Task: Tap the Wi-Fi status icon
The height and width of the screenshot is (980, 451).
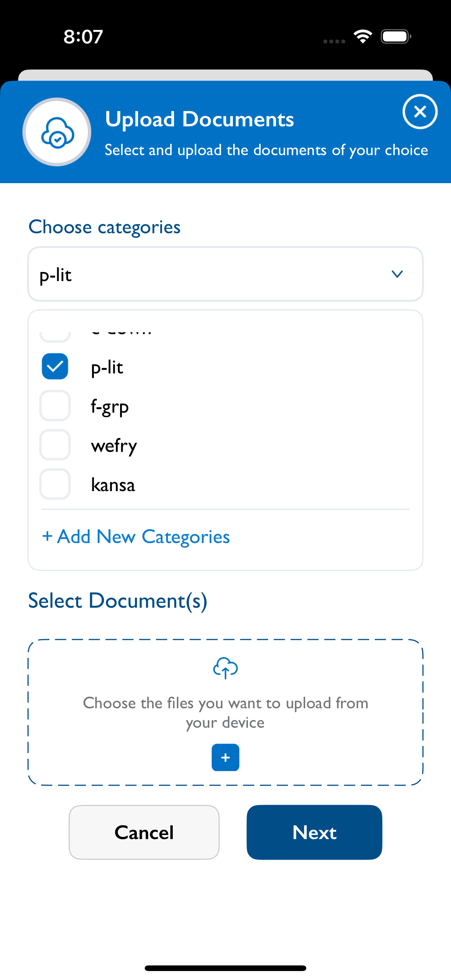Action: pyautogui.click(x=363, y=37)
